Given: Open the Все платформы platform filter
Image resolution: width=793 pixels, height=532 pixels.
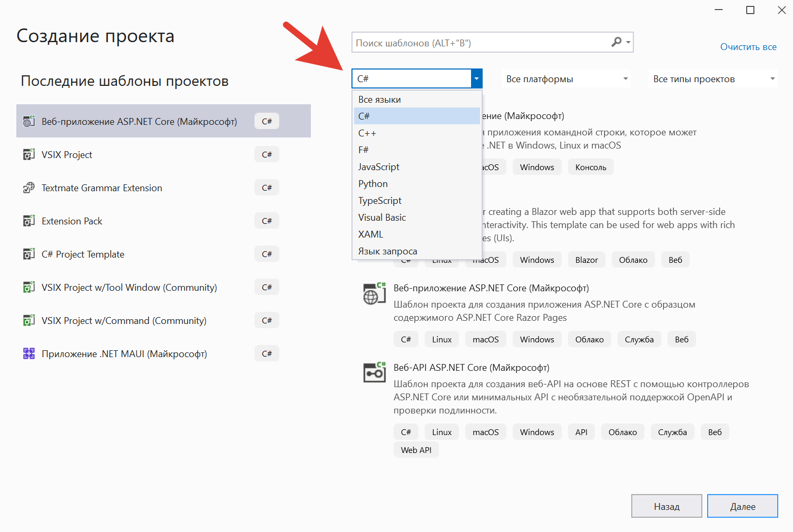Looking at the screenshot, I should tap(566, 79).
